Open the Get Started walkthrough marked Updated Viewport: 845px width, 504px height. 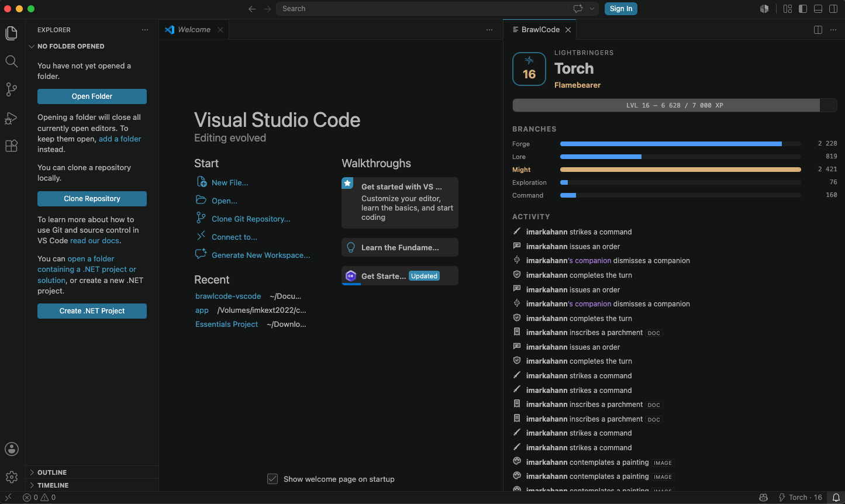tap(400, 276)
